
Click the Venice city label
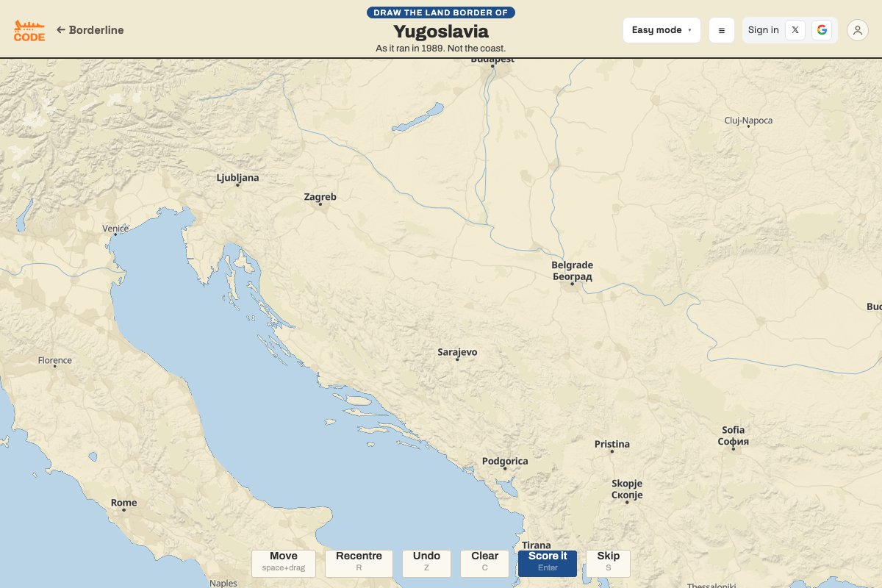click(x=115, y=229)
